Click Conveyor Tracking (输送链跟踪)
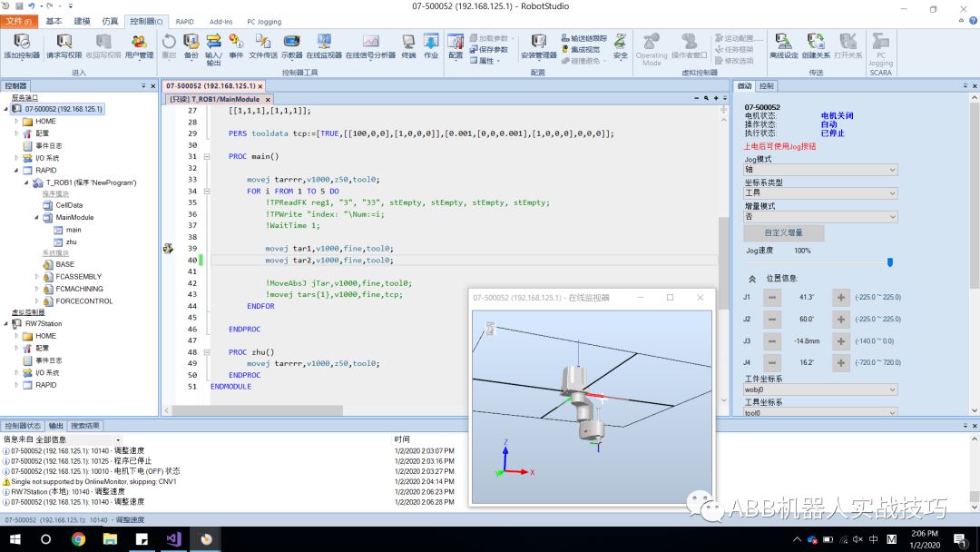 pos(583,38)
